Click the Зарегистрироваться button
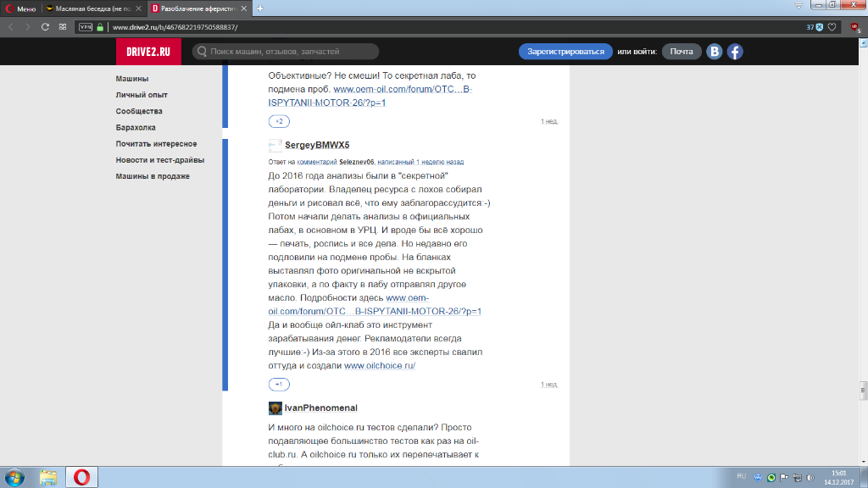 pos(565,52)
